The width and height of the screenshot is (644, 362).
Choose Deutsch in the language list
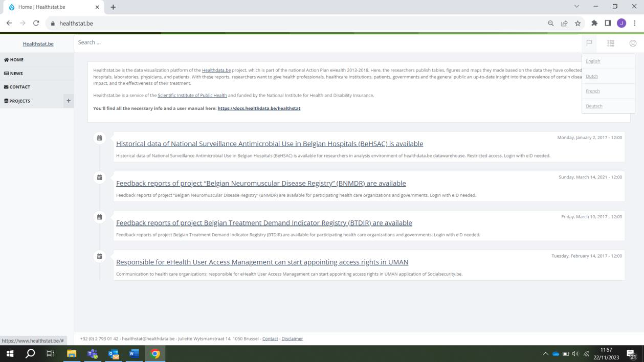[x=594, y=106]
